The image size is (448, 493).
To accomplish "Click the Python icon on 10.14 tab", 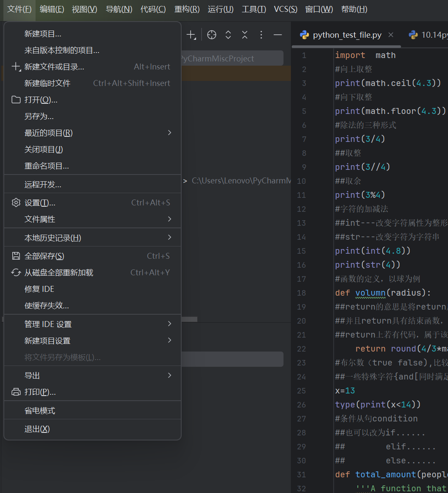I will [413, 35].
